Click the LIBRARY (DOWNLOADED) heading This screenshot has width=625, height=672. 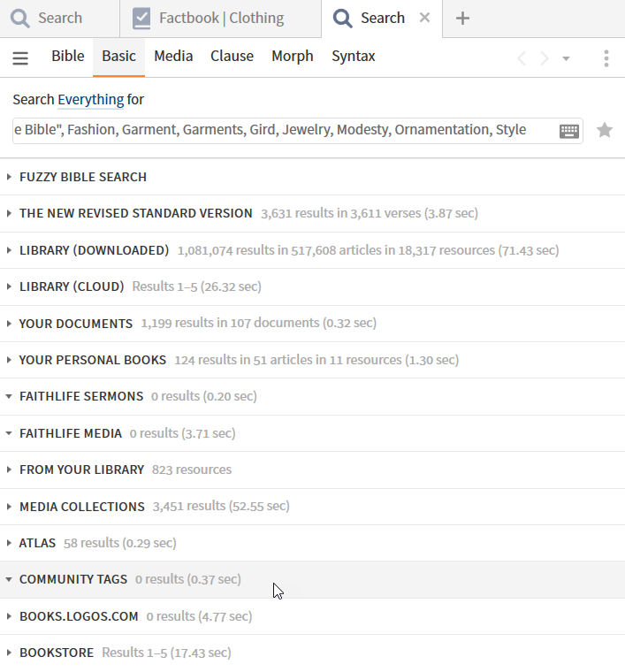click(95, 250)
